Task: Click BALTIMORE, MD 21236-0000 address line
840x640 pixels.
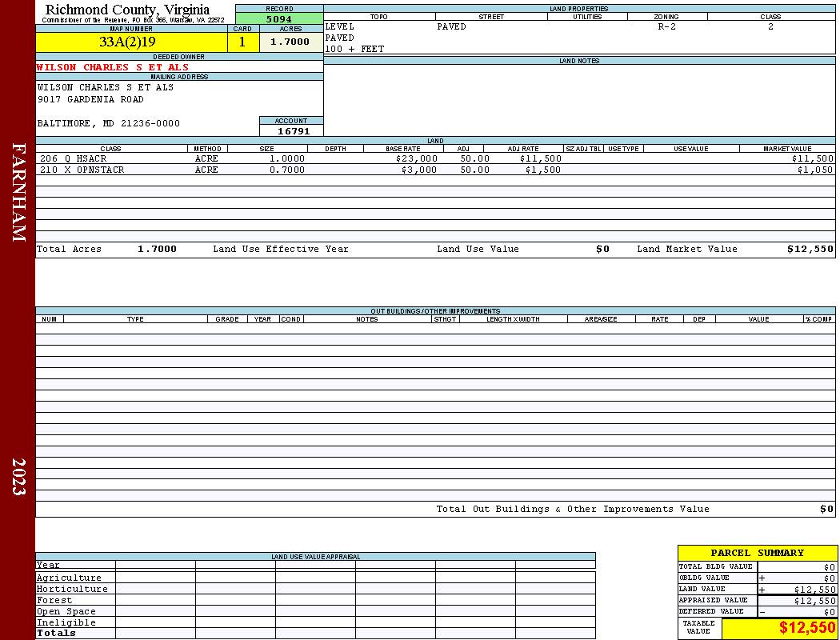Action: click(109, 124)
